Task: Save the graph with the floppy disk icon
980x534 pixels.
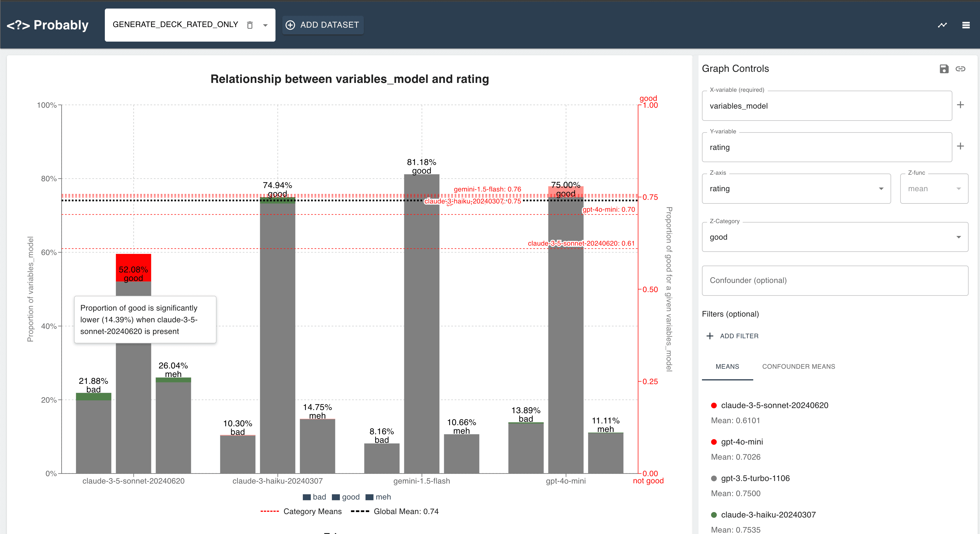Action: point(944,69)
